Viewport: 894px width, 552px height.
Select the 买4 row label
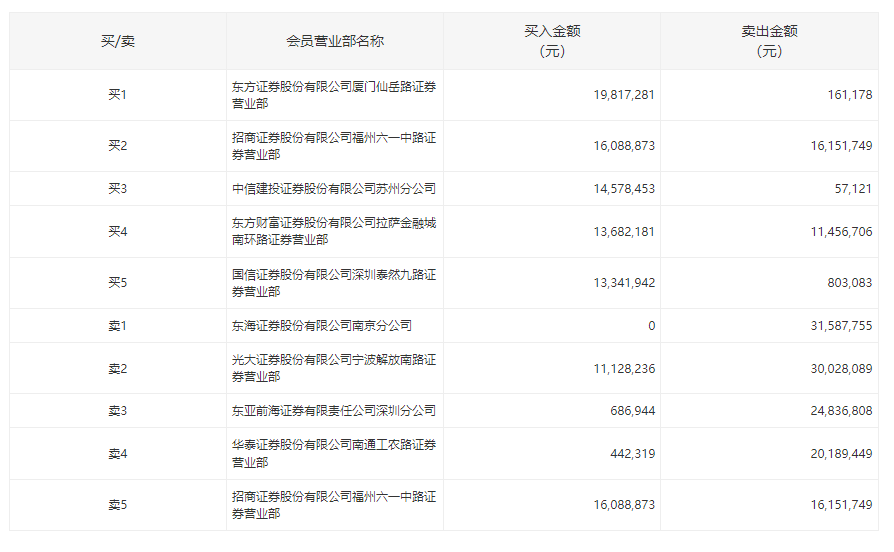118,232
